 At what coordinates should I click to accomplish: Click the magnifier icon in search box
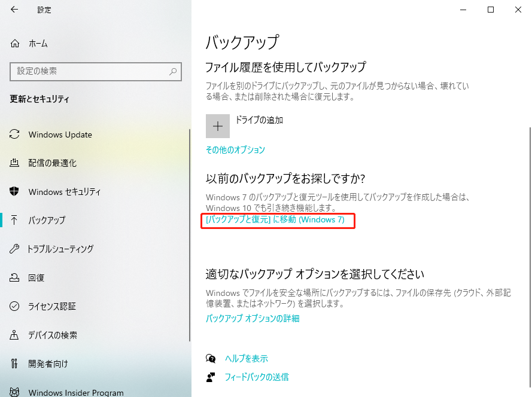click(173, 71)
